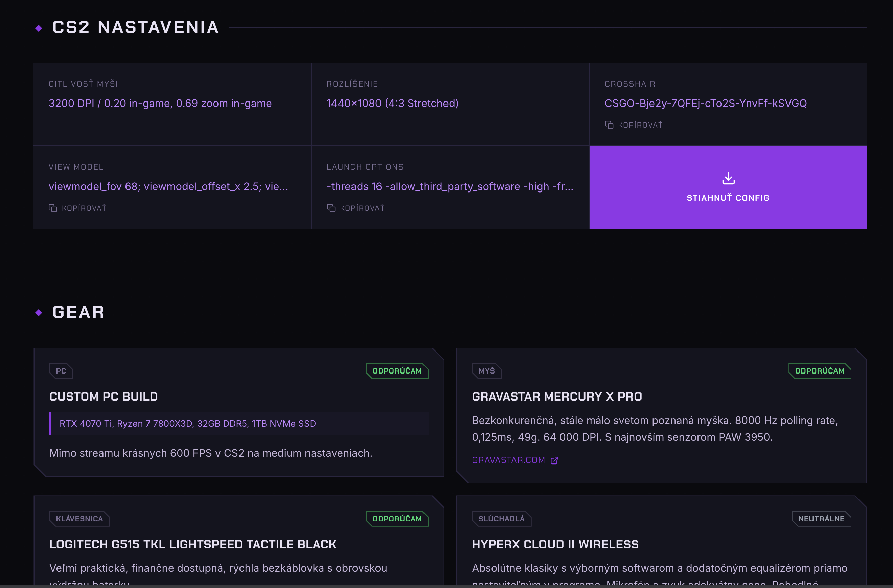Click the STIAHNUŤ CONFIG button
The height and width of the screenshot is (588, 893).
[x=728, y=198]
